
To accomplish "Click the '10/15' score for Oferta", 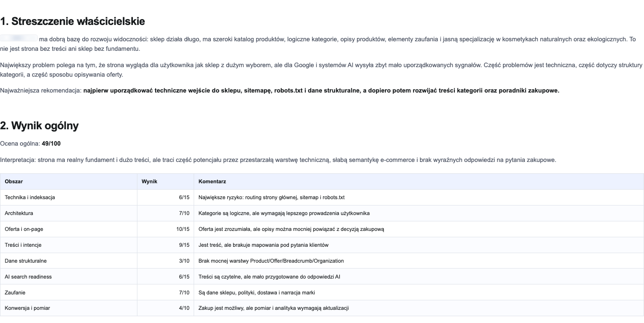I will click(x=183, y=229).
